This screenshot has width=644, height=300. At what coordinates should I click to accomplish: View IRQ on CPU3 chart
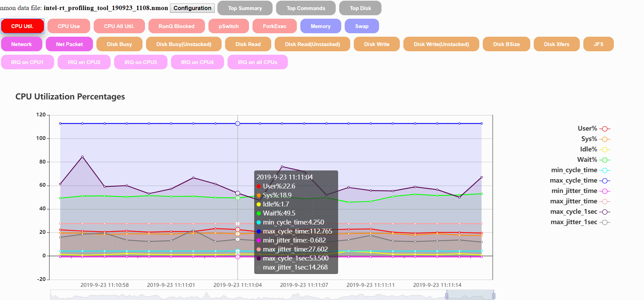point(141,62)
